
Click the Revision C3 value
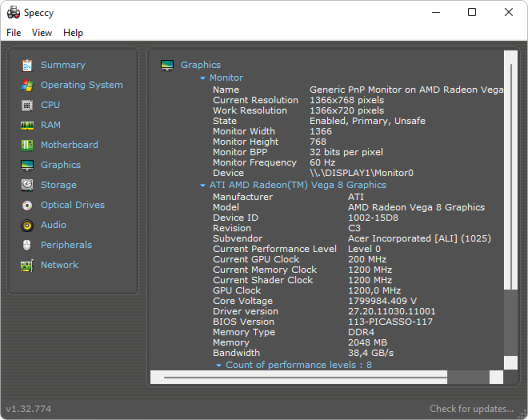pyautogui.click(x=354, y=228)
